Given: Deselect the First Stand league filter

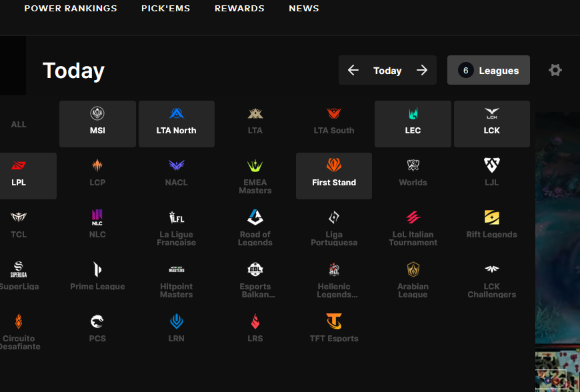Looking at the screenshot, I should (x=334, y=175).
